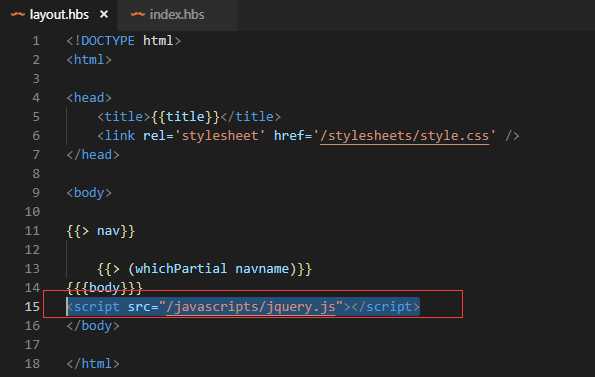Screen dimensions: 595x377
Task: Click the closing script tag on line 15
Action: [386, 306]
